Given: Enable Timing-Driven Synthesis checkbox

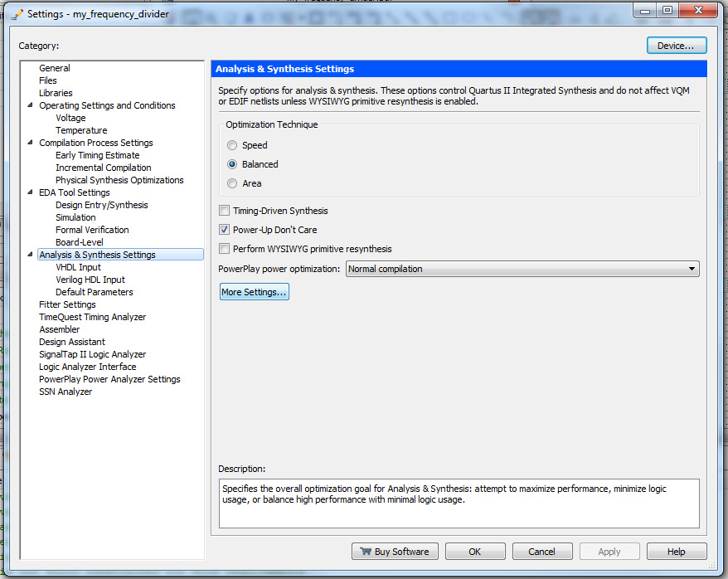Looking at the screenshot, I should [x=224, y=211].
